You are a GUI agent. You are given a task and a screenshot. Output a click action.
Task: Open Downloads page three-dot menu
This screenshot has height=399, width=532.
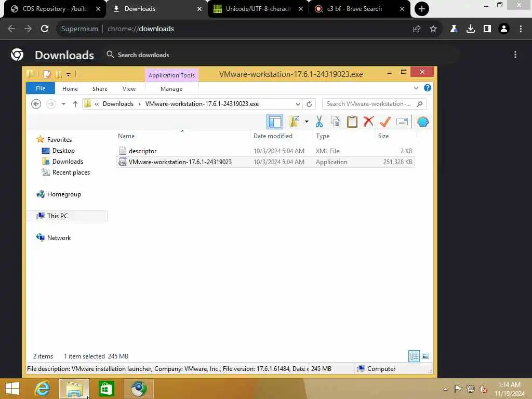click(x=515, y=55)
